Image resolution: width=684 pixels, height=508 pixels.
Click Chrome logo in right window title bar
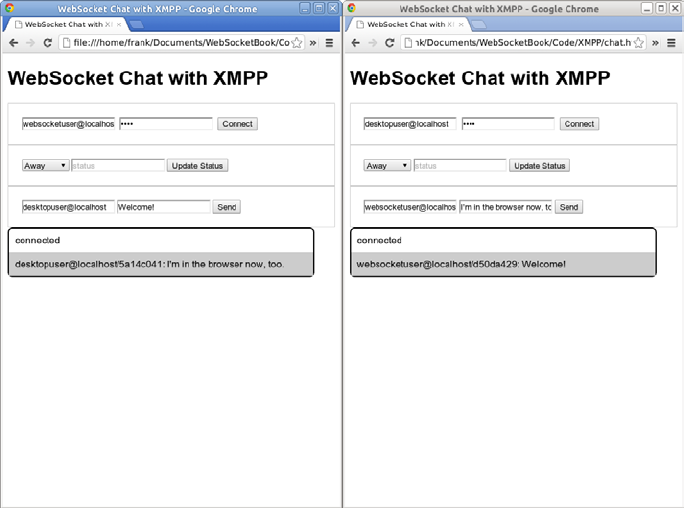point(352,8)
